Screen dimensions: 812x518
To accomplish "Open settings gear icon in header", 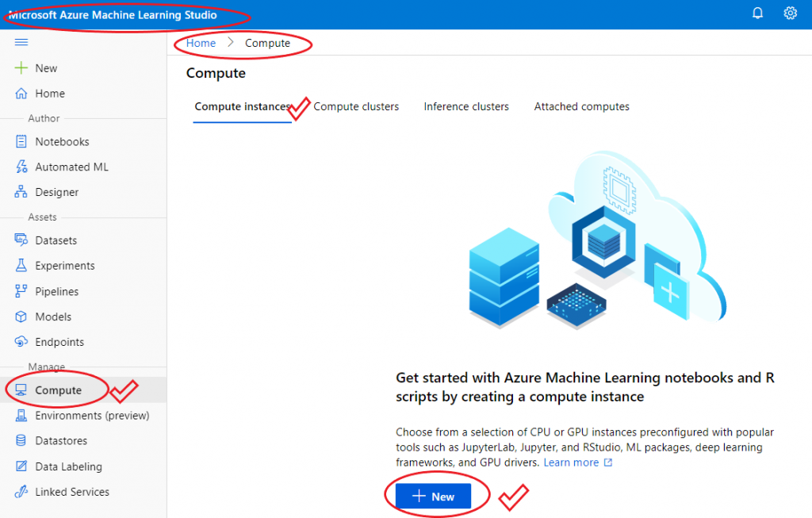I will pyautogui.click(x=791, y=13).
